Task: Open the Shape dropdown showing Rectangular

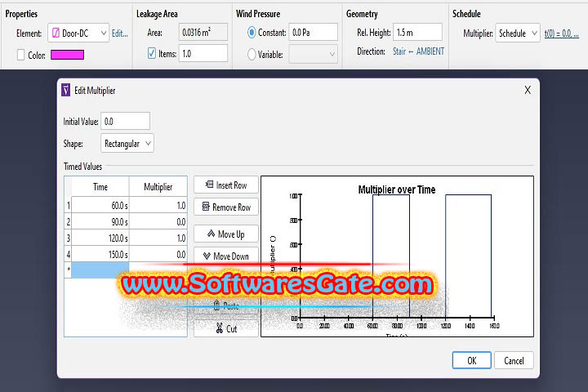Action: coord(127,143)
